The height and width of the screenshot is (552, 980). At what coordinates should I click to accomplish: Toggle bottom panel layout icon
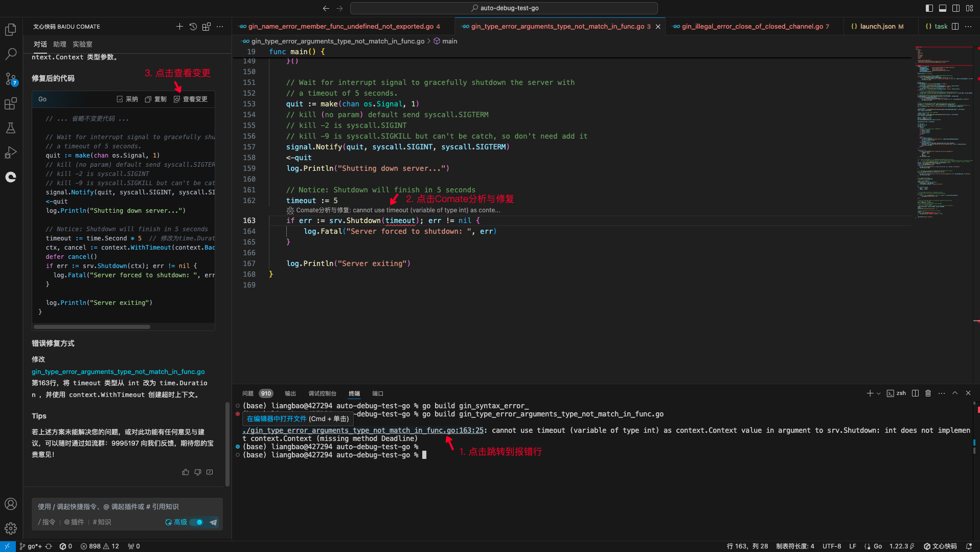pyautogui.click(x=943, y=8)
